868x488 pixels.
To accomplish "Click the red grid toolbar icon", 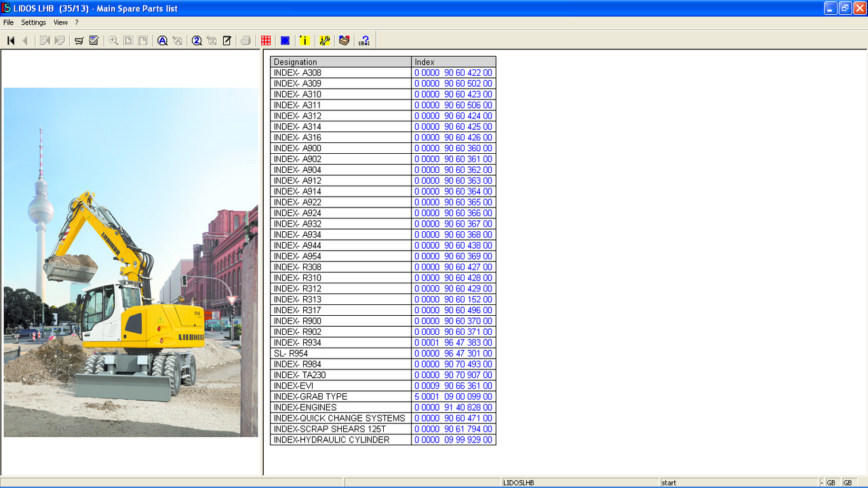I will click(266, 41).
